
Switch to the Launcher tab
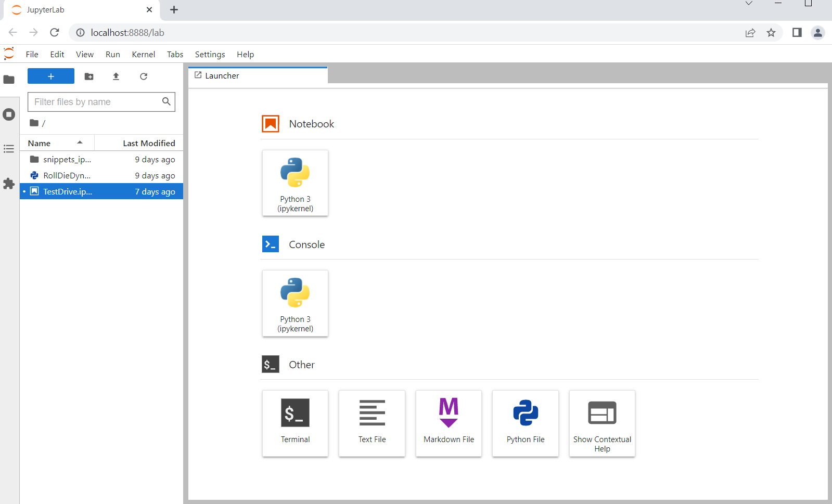[258, 75]
